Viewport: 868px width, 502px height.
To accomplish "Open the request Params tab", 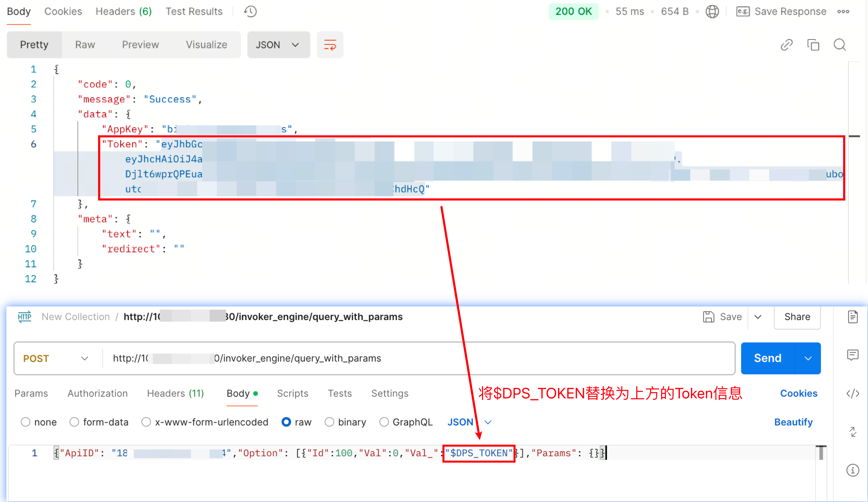I will point(31,394).
